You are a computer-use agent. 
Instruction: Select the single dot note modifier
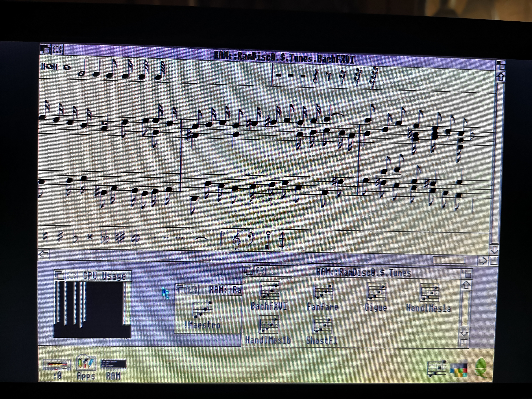click(x=155, y=238)
